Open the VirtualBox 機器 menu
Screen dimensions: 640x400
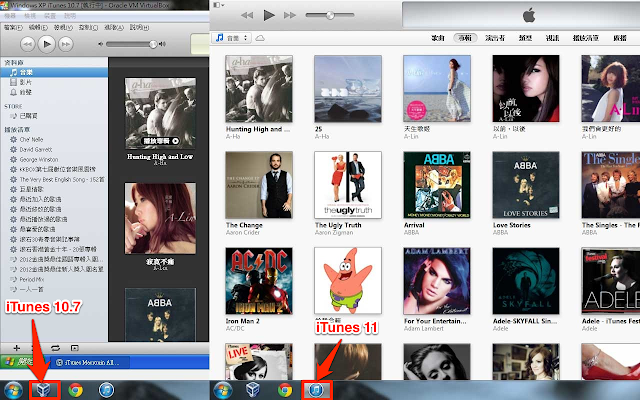point(10,16)
